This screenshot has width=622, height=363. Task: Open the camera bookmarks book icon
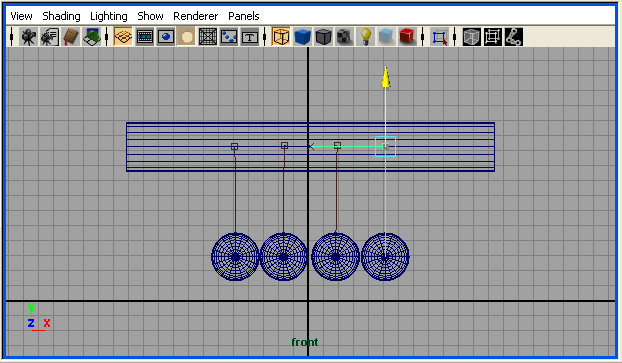point(71,37)
